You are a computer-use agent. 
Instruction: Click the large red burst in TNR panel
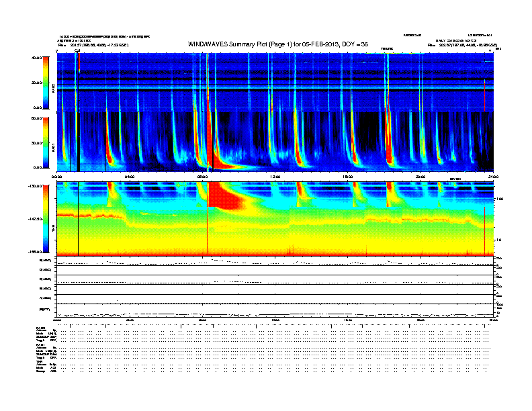pos(226,195)
